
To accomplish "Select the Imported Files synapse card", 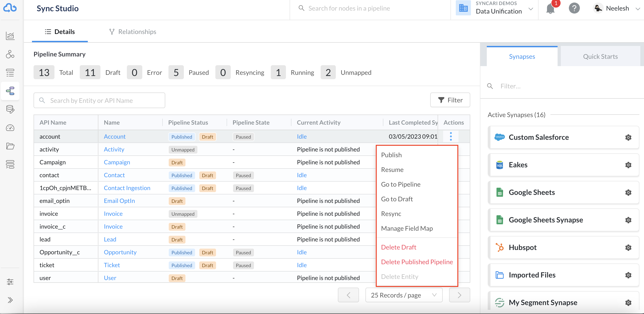I will (563, 275).
